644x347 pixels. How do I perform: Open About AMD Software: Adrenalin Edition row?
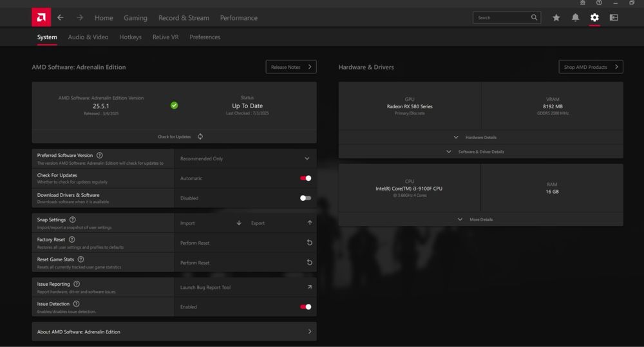click(174, 332)
